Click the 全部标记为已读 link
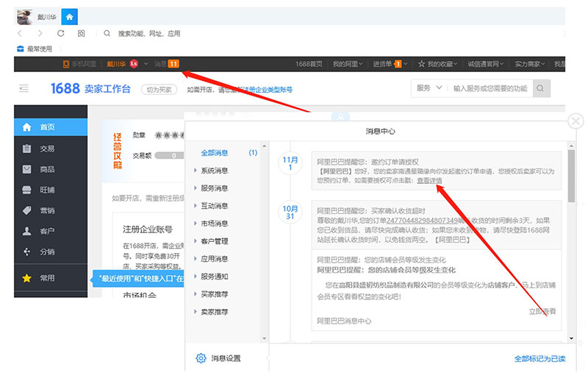This screenshot has width=588, height=381. 539,359
